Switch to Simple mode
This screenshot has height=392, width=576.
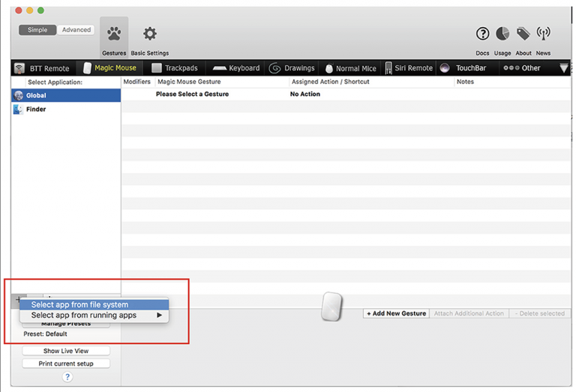pyautogui.click(x=37, y=30)
